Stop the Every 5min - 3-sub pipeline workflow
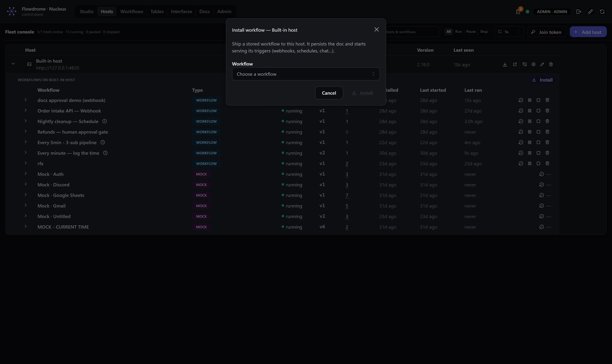This screenshot has width=612, height=364. [538, 142]
